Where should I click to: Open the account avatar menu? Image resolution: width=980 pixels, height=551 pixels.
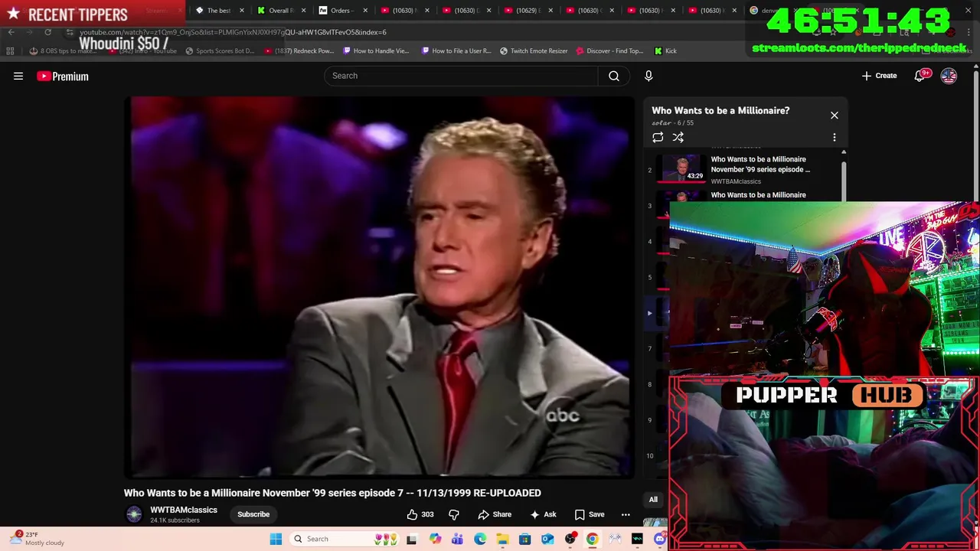tap(949, 76)
